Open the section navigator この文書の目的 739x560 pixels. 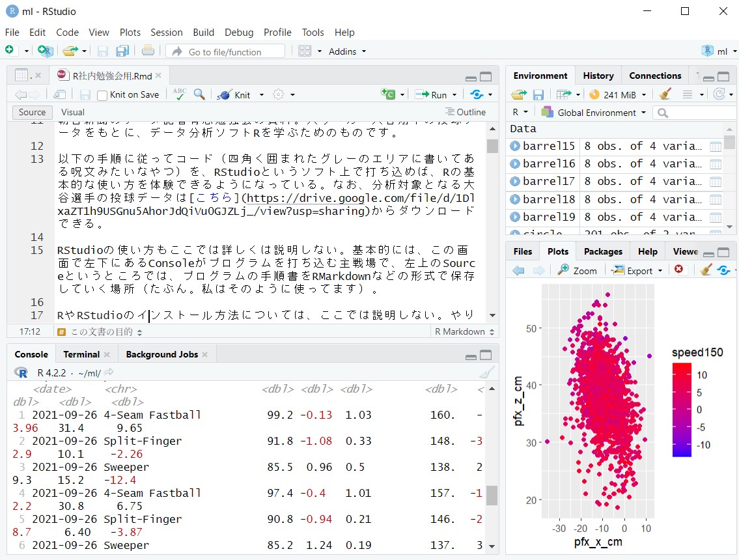tap(100, 332)
